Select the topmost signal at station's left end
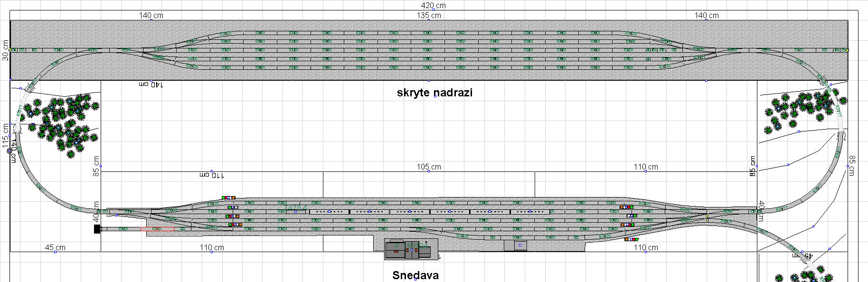The image size is (868, 282). pos(228,197)
